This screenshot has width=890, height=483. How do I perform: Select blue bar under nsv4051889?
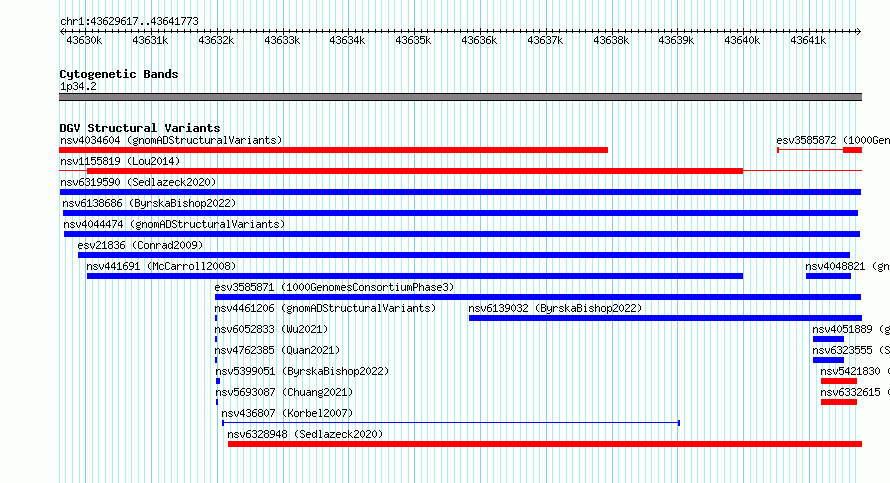coord(828,339)
